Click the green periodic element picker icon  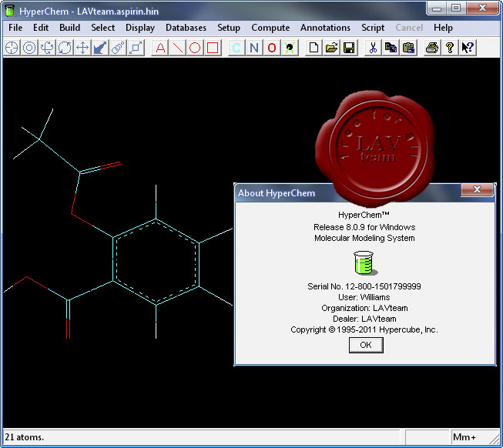290,48
